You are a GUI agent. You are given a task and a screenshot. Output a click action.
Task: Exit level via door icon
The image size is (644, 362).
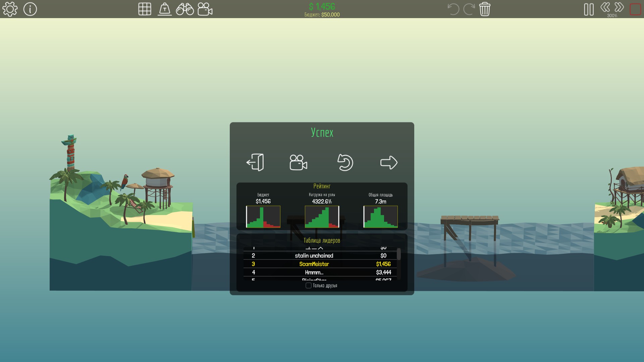click(x=255, y=163)
